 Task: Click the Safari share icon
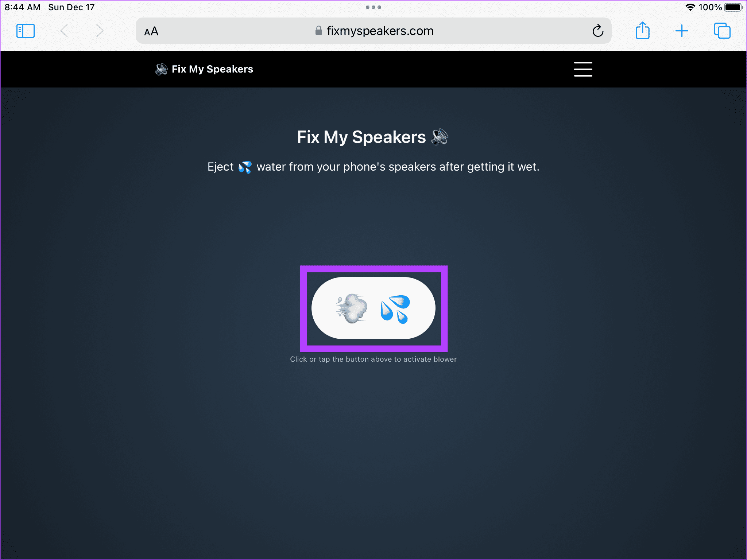[x=643, y=31]
